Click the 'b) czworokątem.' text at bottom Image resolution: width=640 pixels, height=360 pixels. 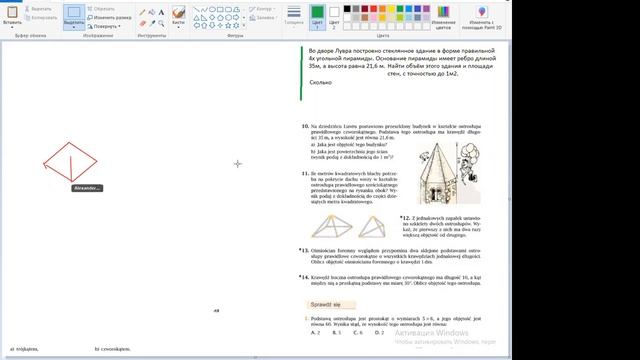point(113,349)
